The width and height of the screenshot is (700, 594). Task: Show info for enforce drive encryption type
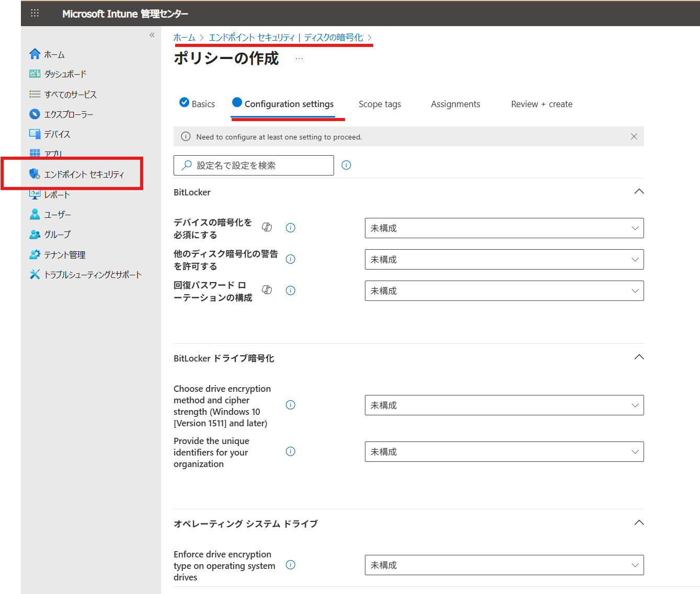[x=291, y=565]
